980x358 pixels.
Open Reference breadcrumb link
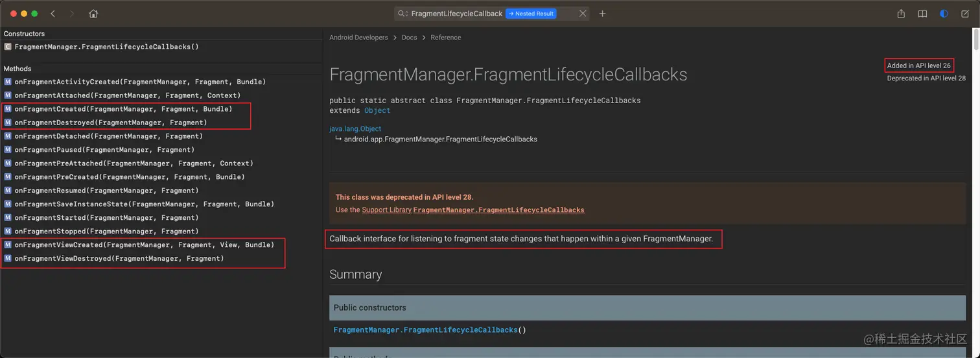446,38
